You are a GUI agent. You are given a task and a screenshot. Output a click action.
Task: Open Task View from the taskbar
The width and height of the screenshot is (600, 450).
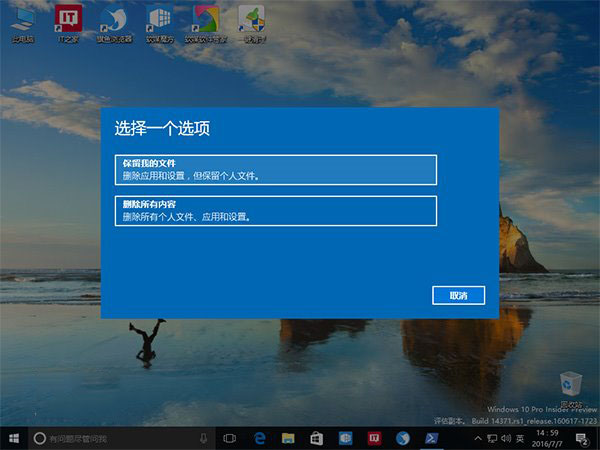coord(229,438)
